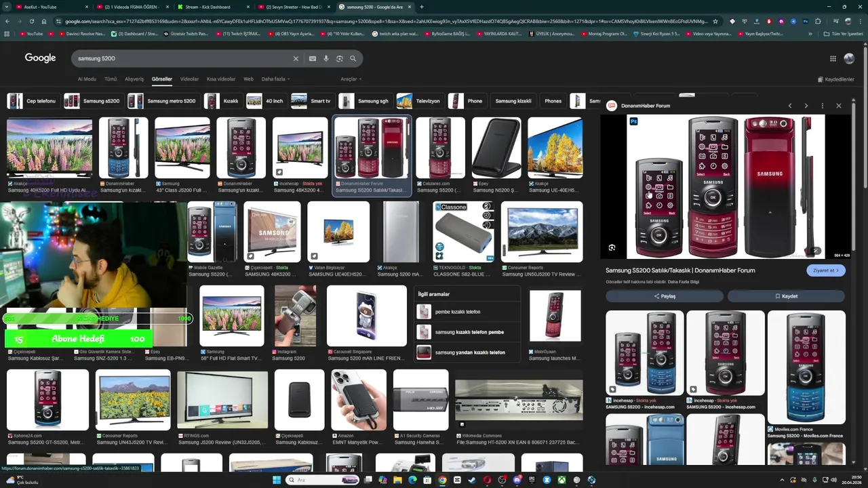
Task: Open the Samsung N5200 wireless charger thumbnail
Action: [x=496, y=148]
